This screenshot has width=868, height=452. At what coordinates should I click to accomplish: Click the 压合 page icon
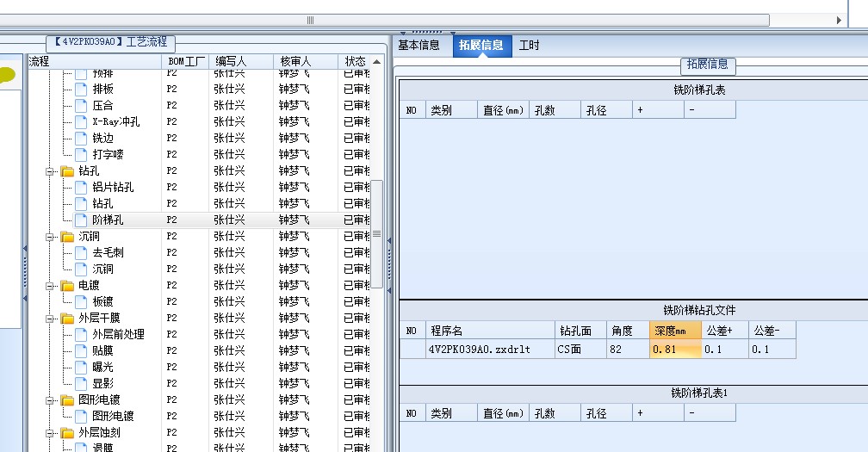point(81,106)
